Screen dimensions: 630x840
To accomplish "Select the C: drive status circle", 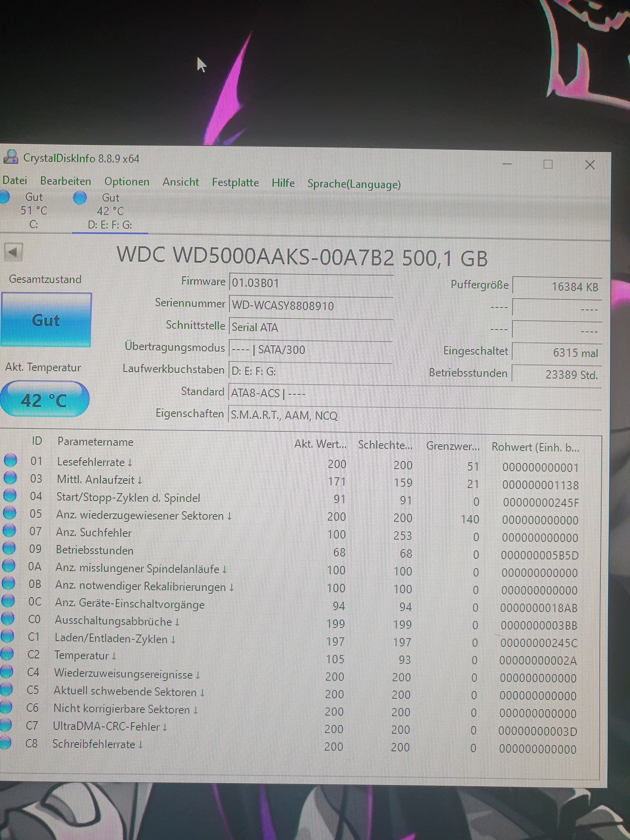I will 4,197.
